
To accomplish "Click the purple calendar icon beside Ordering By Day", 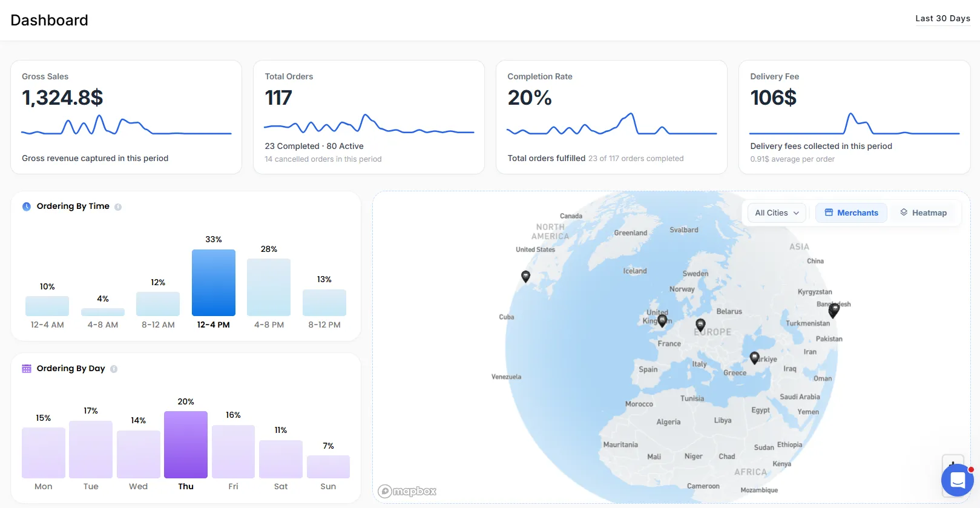I will [27, 369].
